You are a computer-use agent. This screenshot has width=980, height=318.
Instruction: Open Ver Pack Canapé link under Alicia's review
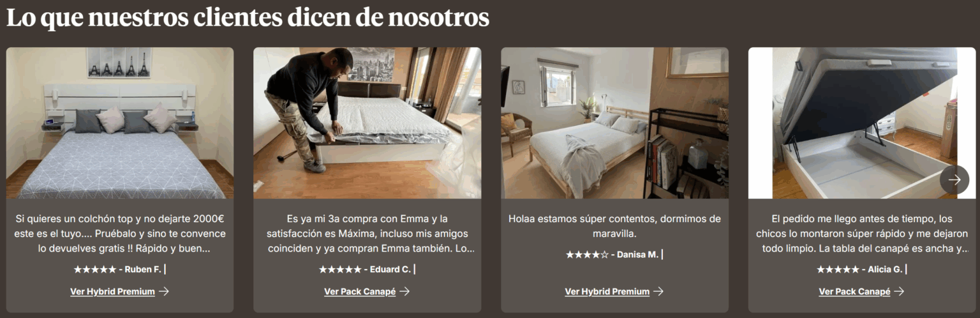[x=854, y=292]
